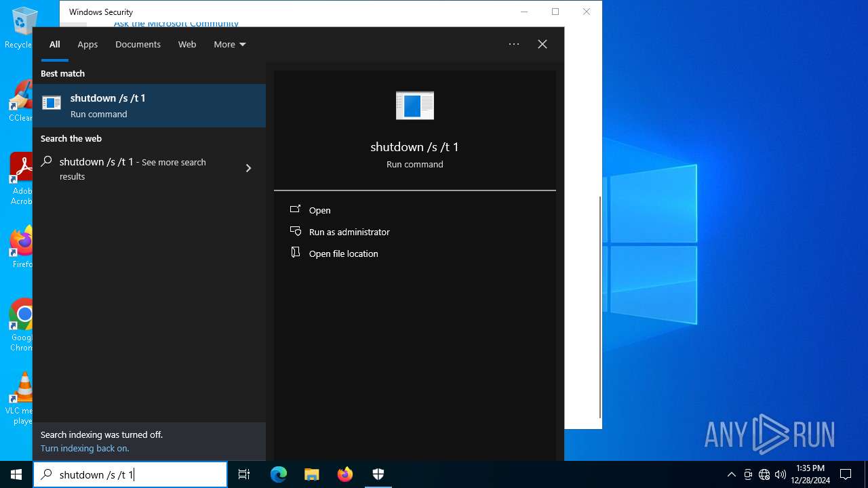868x488 pixels.
Task: Select the Firefox desktop shortcut
Action: [22, 248]
